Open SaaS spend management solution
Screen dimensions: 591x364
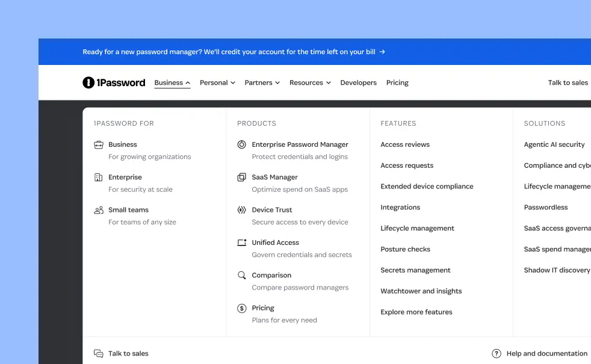coord(557,249)
